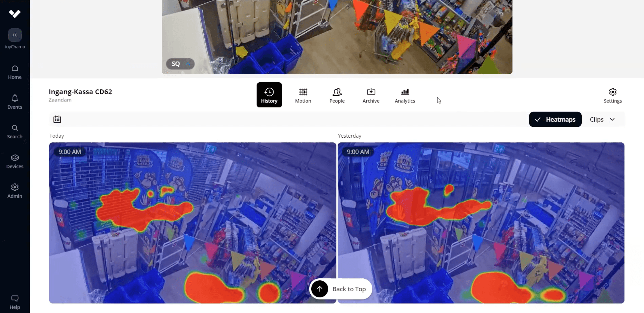Open Help from the sidebar
Image resolution: width=644 pixels, height=313 pixels.
(15, 302)
